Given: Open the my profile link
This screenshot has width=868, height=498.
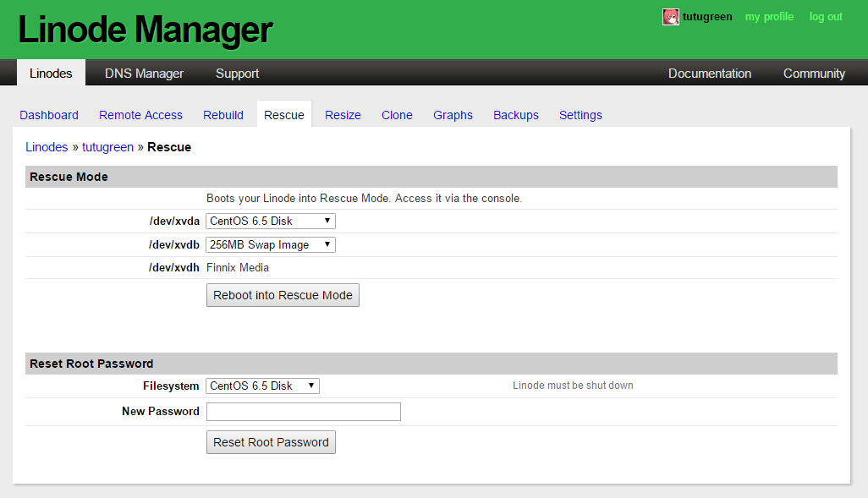Looking at the screenshot, I should coord(769,17).
